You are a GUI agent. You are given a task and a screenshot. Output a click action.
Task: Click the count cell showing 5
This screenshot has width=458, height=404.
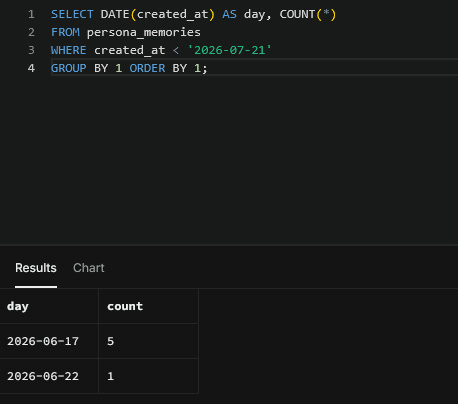click(149, 341)
